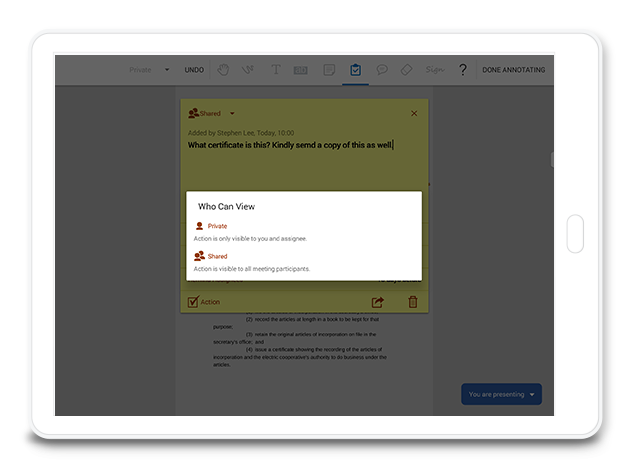Toggle the Action checkbox

click(193, 302)
